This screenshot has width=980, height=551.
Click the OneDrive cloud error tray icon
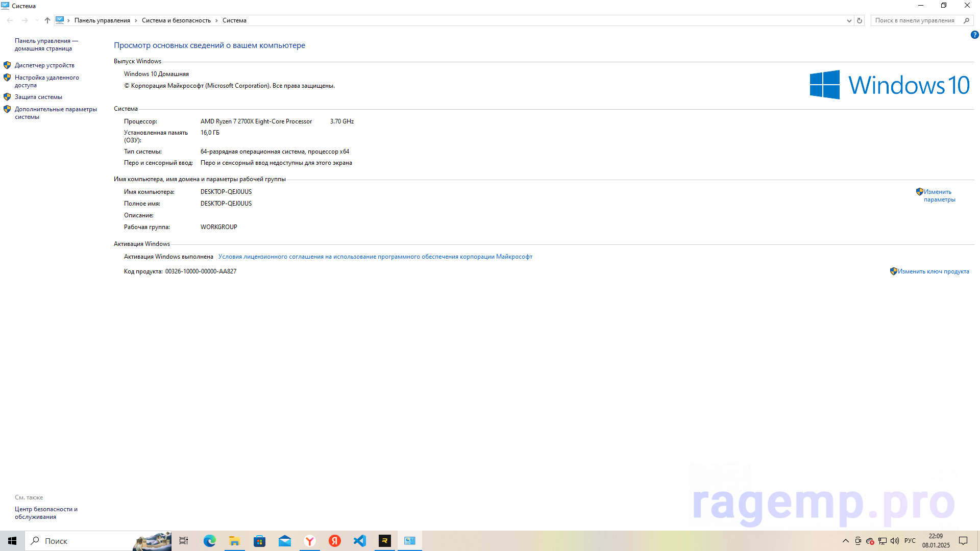click(870, 541)
